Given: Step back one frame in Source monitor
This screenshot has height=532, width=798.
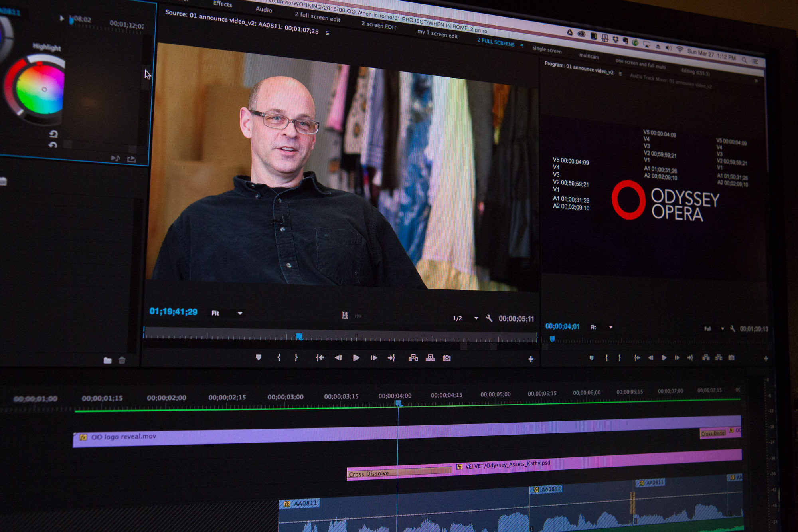Looking at the screenshot, I should 338,358.
